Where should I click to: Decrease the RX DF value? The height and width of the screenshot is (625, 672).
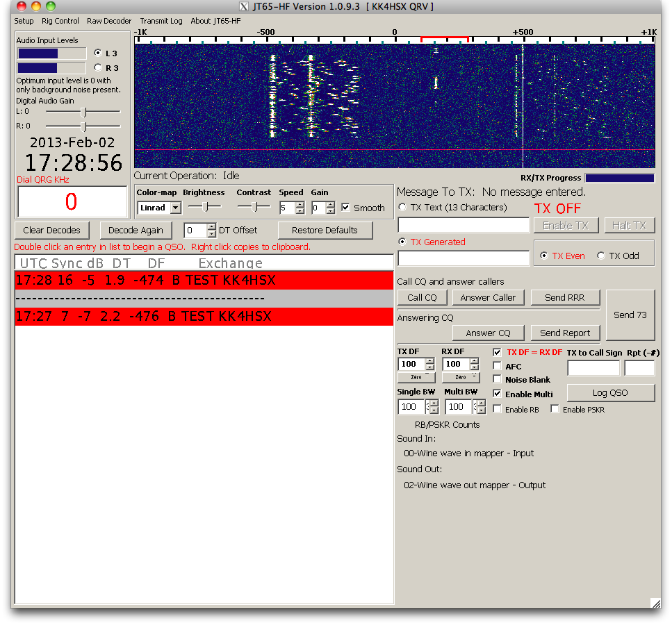click(475, 367)
